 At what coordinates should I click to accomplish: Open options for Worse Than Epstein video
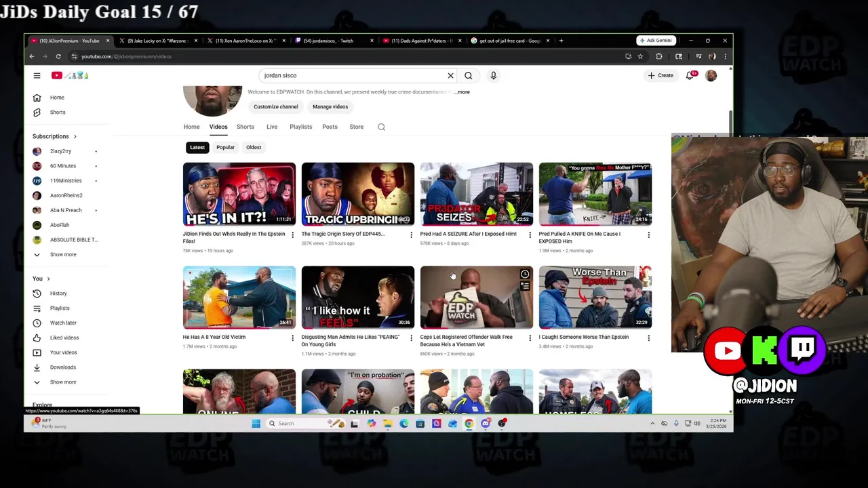pos(648,338)
